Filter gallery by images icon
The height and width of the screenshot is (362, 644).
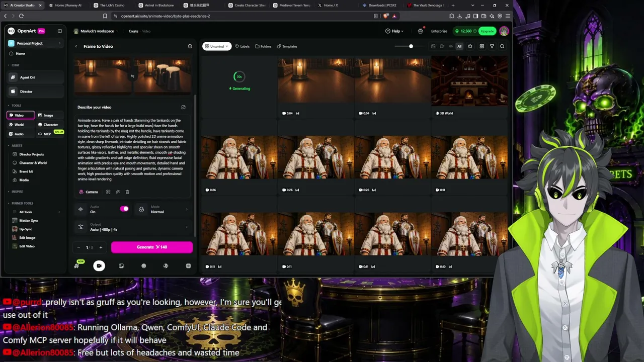(433, 46)
